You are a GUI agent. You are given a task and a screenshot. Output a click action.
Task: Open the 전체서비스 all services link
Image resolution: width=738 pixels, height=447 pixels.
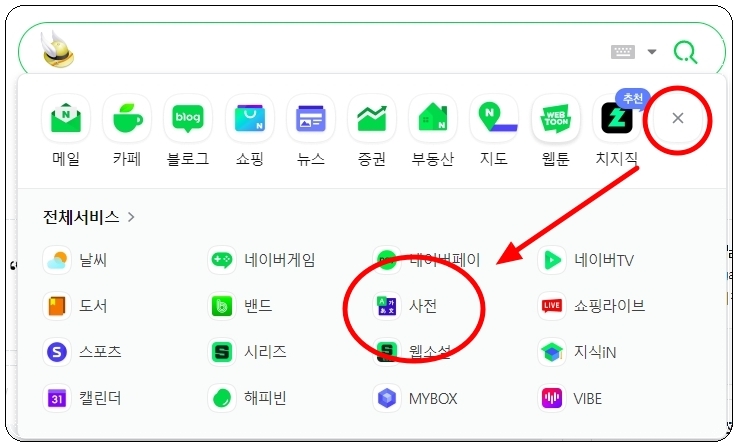coord(89,217)
